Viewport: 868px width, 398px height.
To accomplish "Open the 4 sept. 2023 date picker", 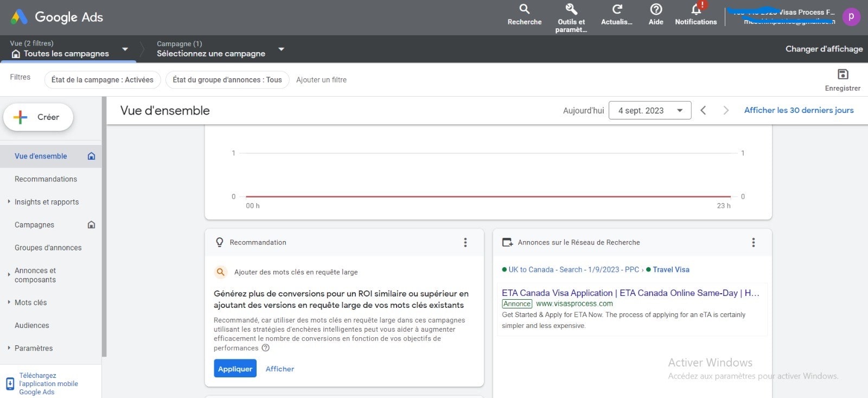I will (649, 111).
